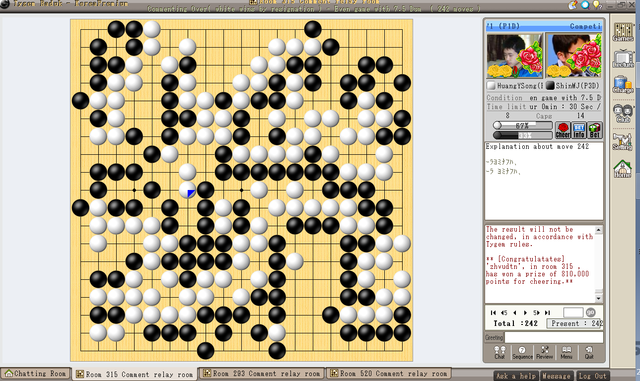640x381 pixels.
Task: Select Room 520 Comment relay room tab
Action: [x=389, y=373]
